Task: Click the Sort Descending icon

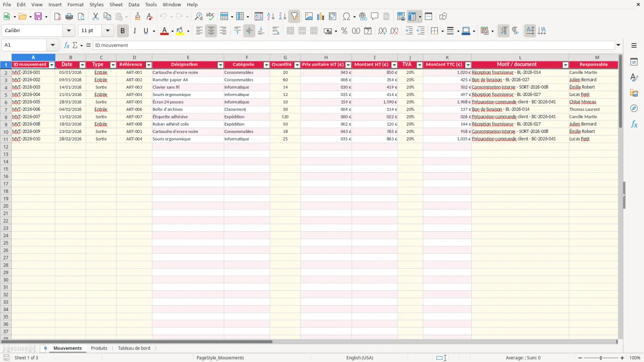Action: [282, 17]
